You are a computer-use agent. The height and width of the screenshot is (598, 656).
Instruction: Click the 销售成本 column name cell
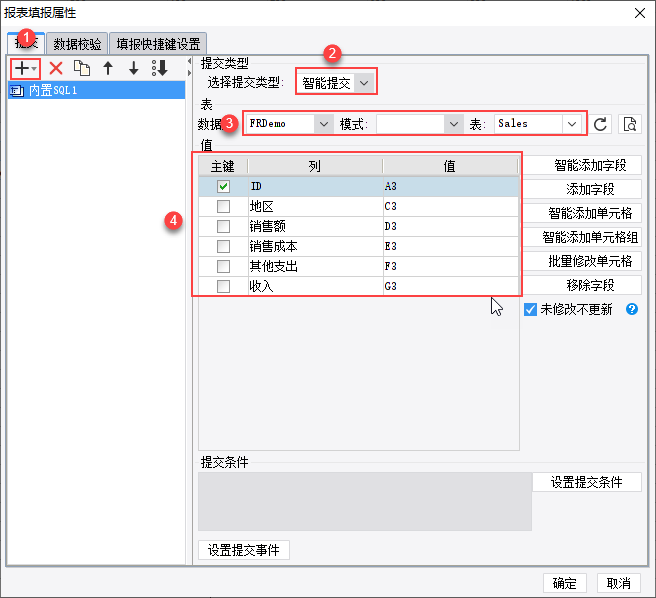coord(315,246)
